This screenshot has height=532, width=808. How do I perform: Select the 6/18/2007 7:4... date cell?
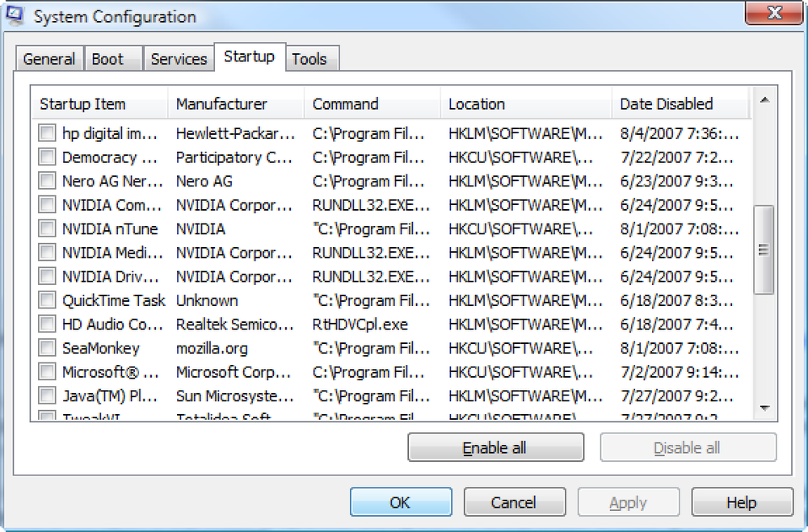(677, 325)
